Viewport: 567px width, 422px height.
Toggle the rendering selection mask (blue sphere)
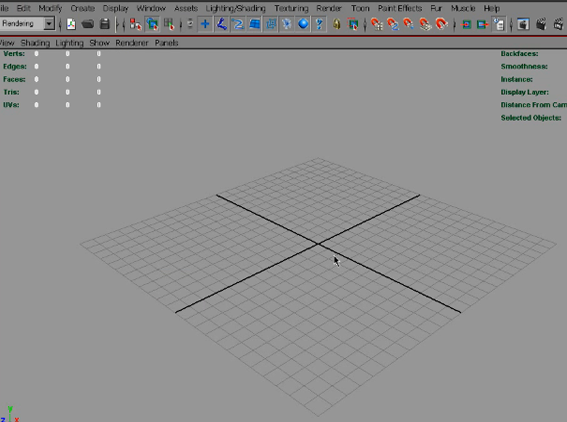[x=303, y=24]
